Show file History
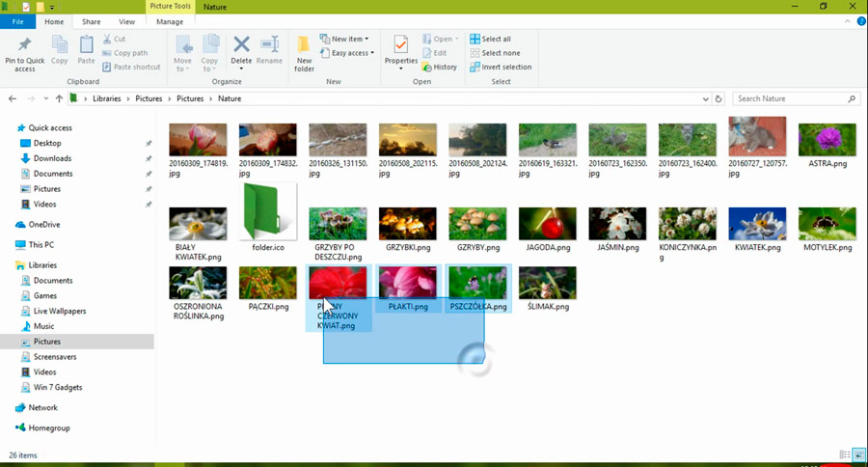868x467 pixels. [x=440, y=67]
